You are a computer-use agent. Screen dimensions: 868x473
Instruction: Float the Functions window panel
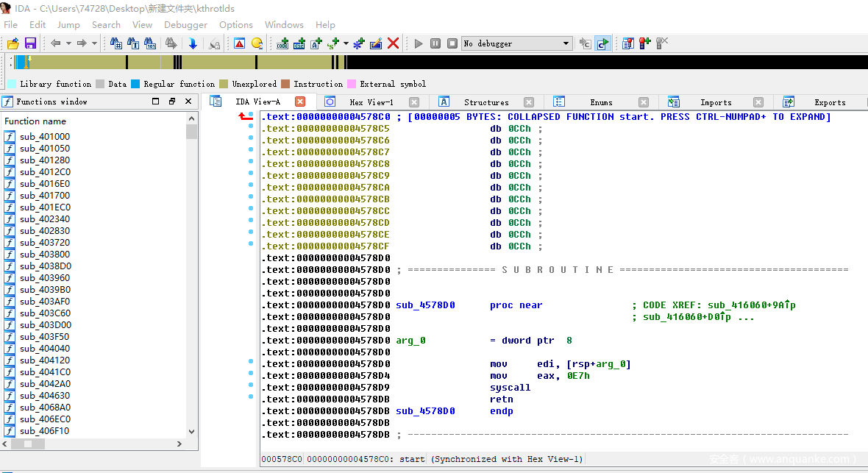click(x=172, y=102)
